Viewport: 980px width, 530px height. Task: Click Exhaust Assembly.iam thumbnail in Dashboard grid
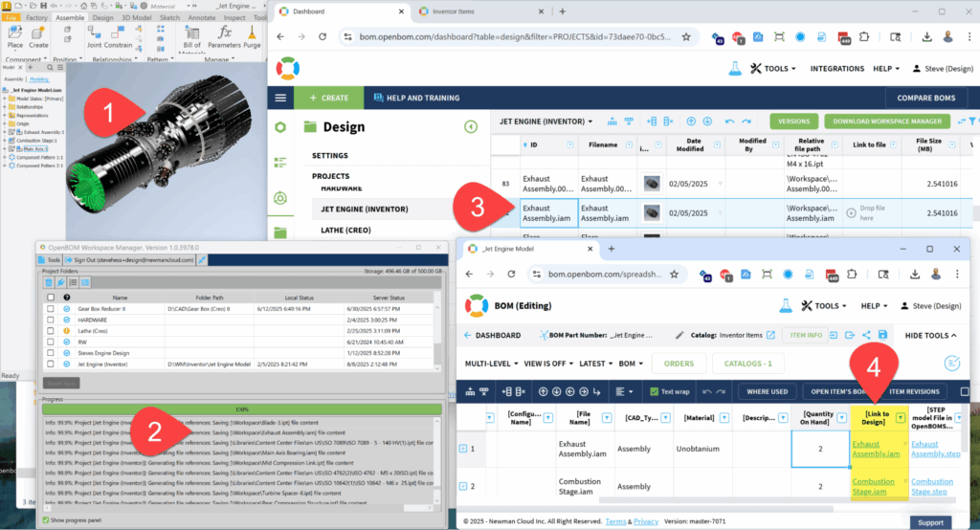(x=652, y=213)
